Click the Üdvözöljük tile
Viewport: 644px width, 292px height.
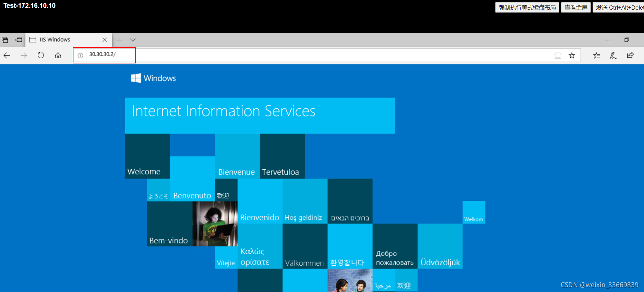coord(440,246)
